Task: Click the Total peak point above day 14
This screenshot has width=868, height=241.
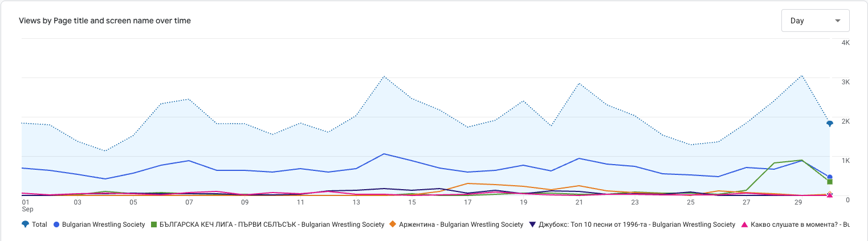Action: [x=384, y=76]
